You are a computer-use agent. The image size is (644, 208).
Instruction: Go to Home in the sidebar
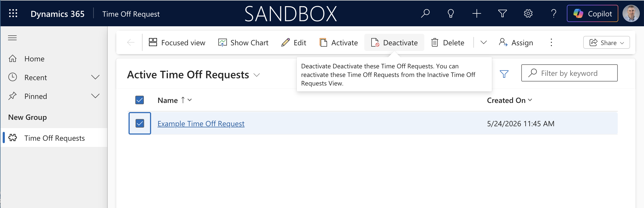coord(34,59)
